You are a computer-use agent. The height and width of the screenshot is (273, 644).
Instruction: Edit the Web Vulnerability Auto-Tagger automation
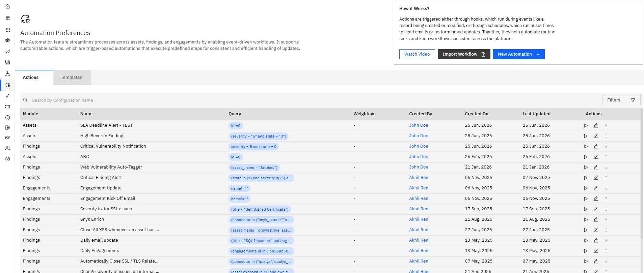pos(596,168)
